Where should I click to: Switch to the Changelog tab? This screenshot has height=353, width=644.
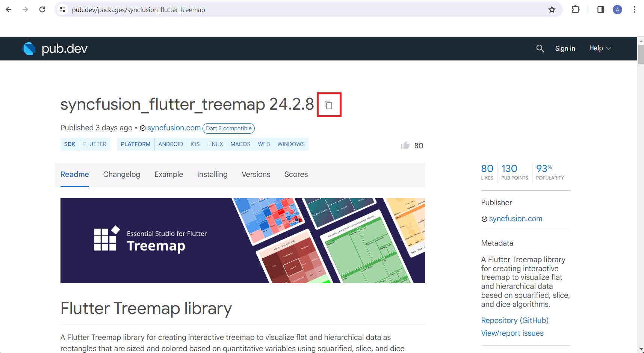point(122,174)
